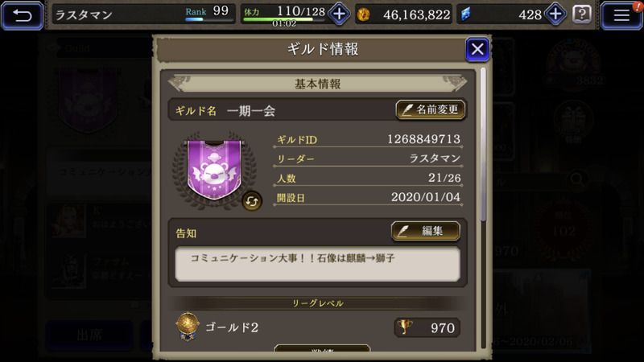This screenshot has width=644, height=362.
Task: Click the ゴールド2 league medal icon
Action: pyautogui.click(x=188, y=327)
